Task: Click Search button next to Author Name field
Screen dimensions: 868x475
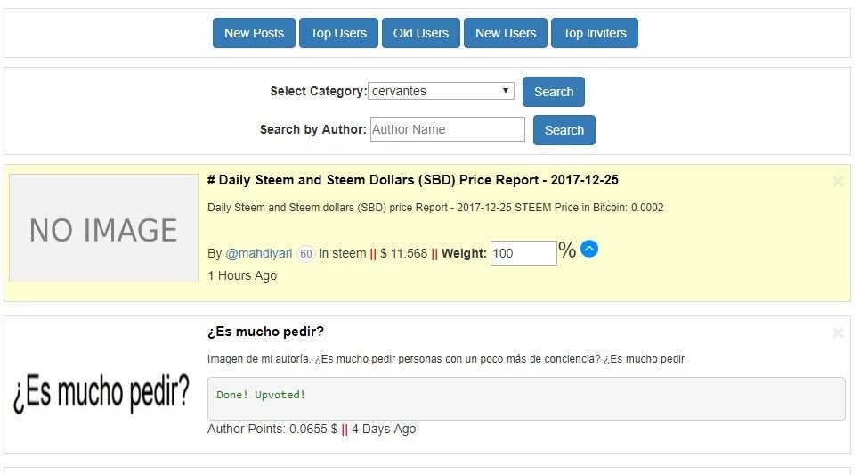Action: pyautogui.click(x=564, y=130)
